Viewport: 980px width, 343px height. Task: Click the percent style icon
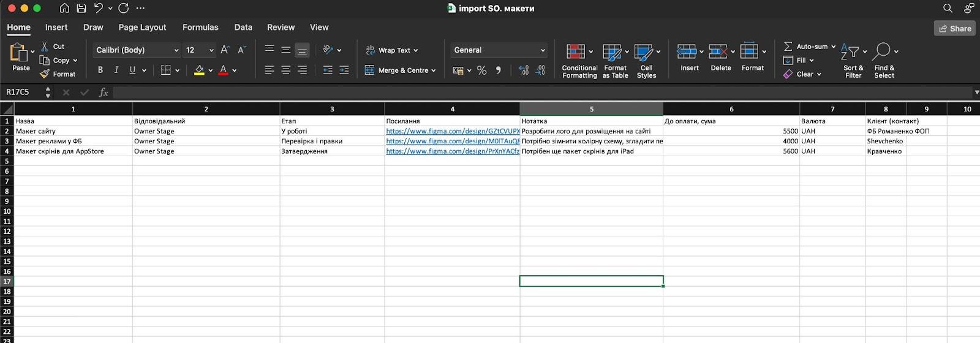tap(481, 70)
